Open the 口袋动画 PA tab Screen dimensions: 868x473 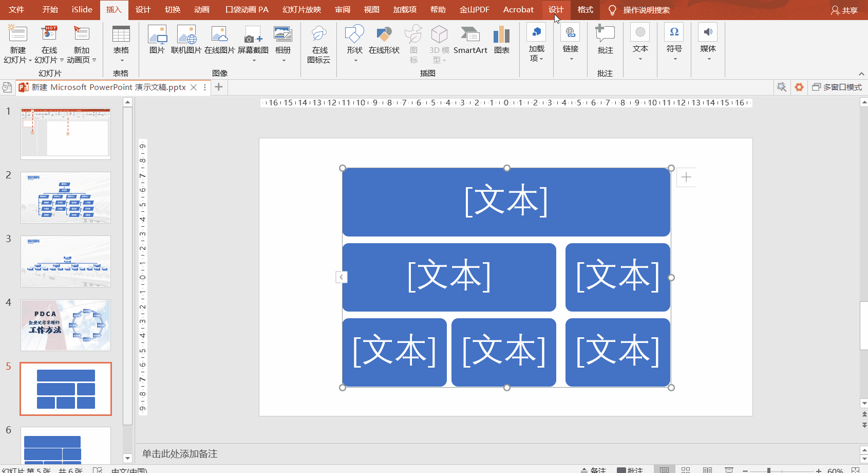(x=247, y=10)
